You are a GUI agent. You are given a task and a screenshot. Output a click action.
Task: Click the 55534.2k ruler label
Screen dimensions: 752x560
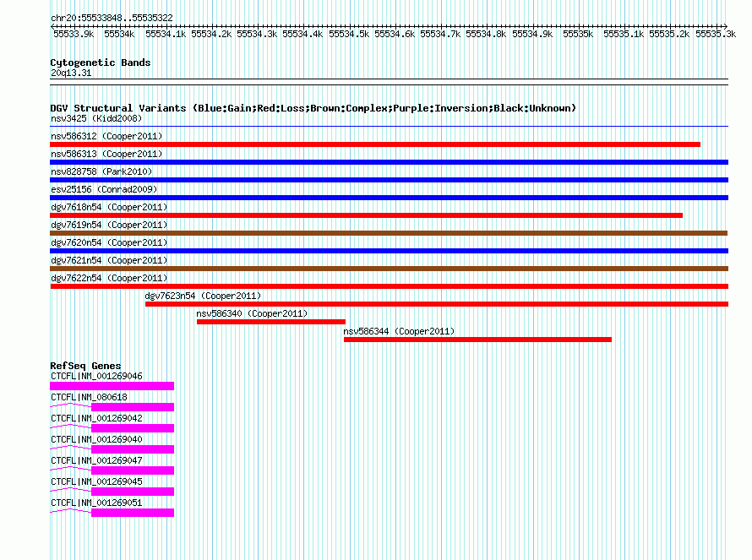(x=211, y=34)
